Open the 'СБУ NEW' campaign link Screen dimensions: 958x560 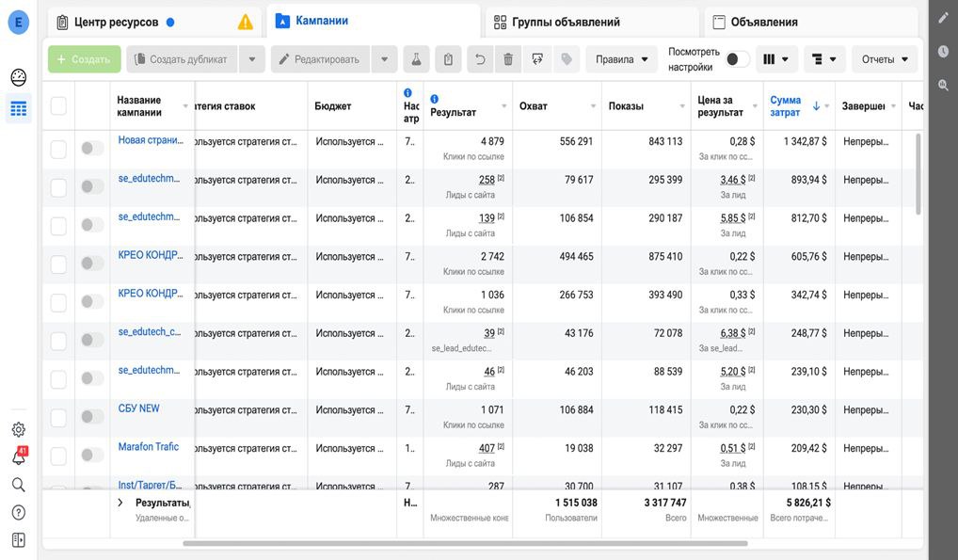(138, 408)
